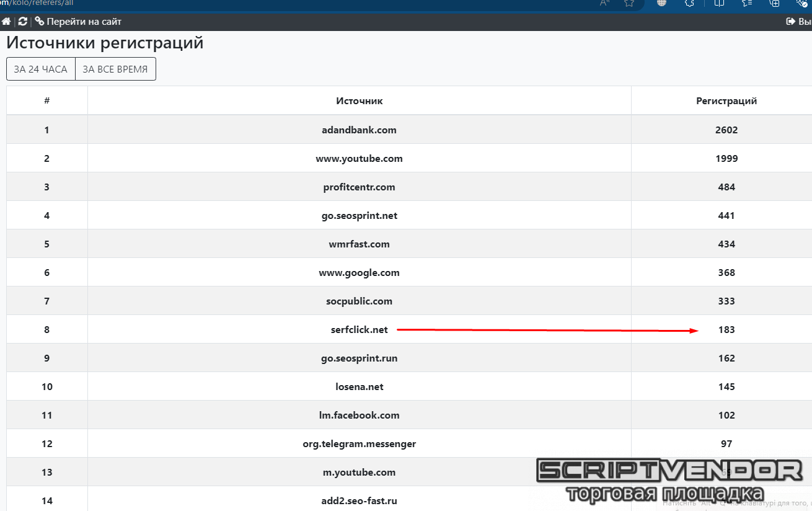
Task: Click the 484 registrations value
Action: (x=726, y=187)
